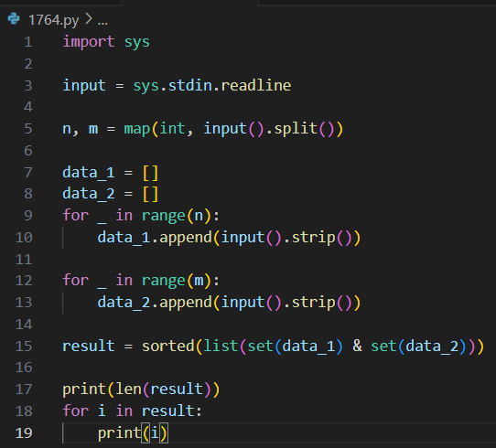
Task: Click line number 19 in gutter
Action: click(24, 433)
